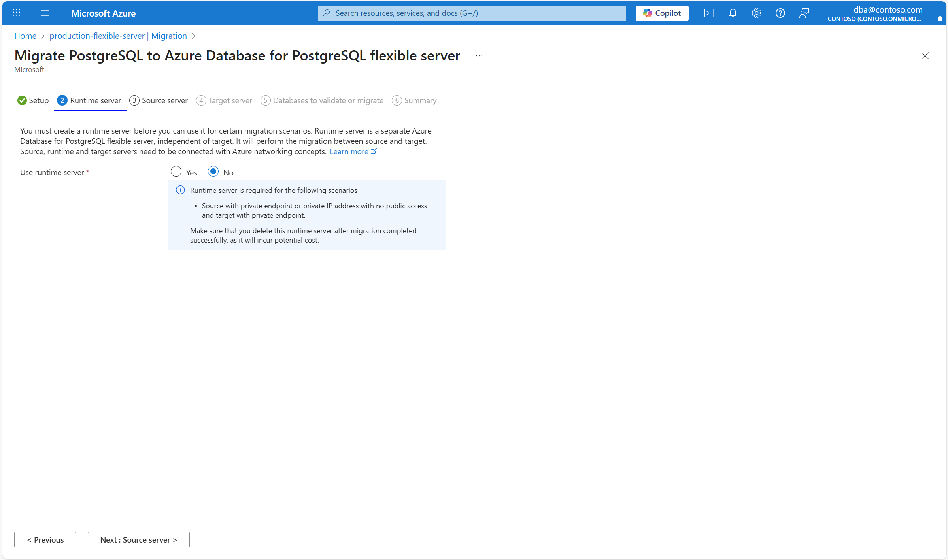The image size is (948, 560).
Task: Open the hamburger portal menu
Action: pyautogui.click(x=45, y=13)
